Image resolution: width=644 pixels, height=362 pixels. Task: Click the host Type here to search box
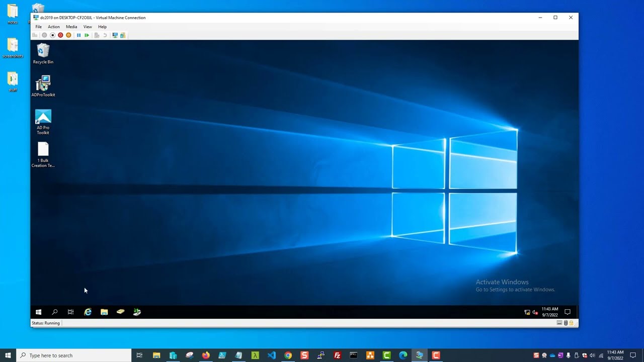(74, 355)
